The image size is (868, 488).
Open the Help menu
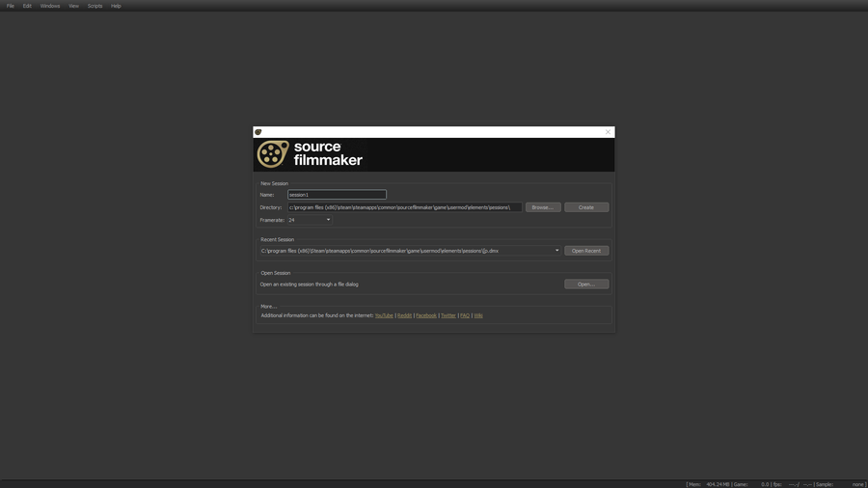point(116,6)
